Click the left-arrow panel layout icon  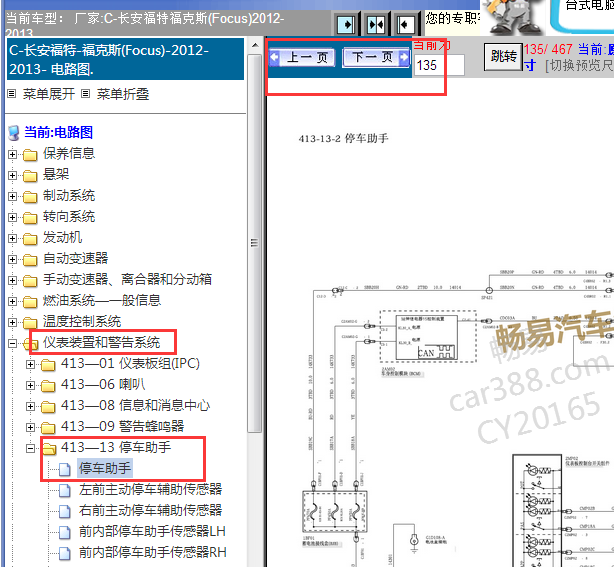(405, 25)
